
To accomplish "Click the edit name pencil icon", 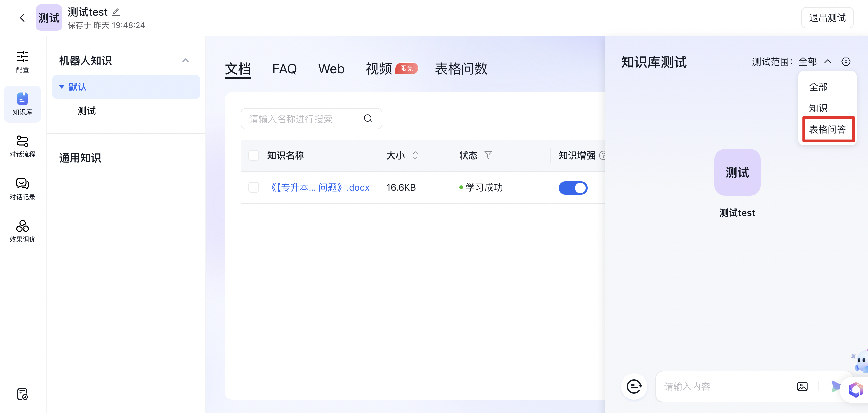I will click(x=116, y=12).
